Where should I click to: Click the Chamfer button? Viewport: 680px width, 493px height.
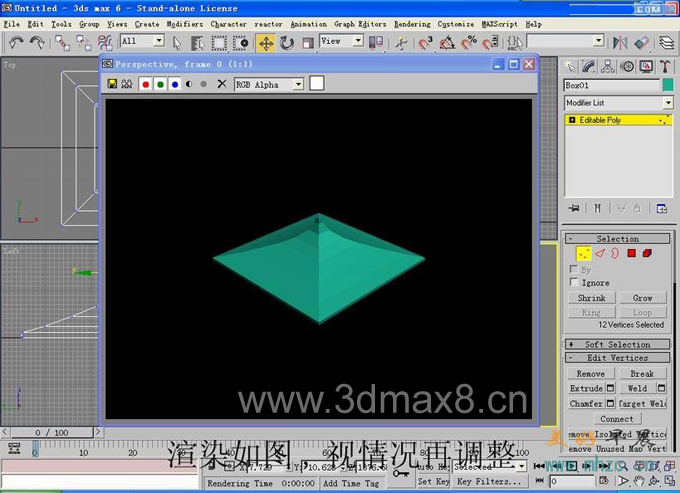coord(586,404)
